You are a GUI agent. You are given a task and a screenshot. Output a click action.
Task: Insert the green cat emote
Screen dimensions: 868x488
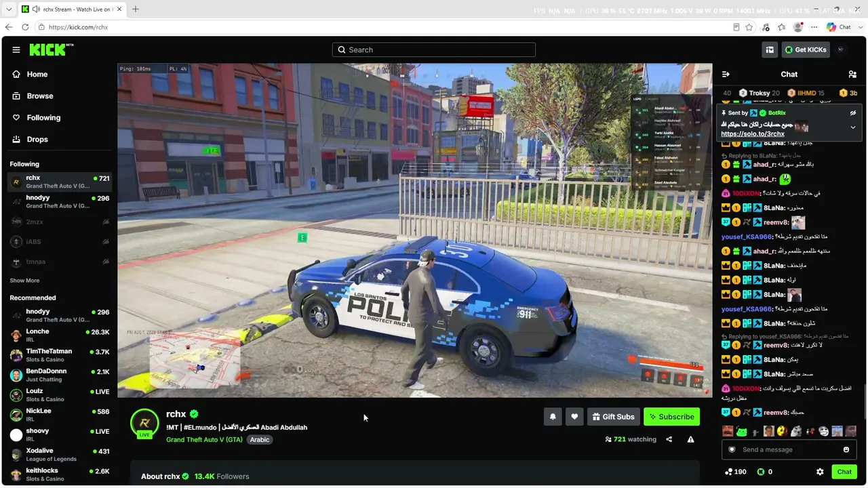point(741,431)
